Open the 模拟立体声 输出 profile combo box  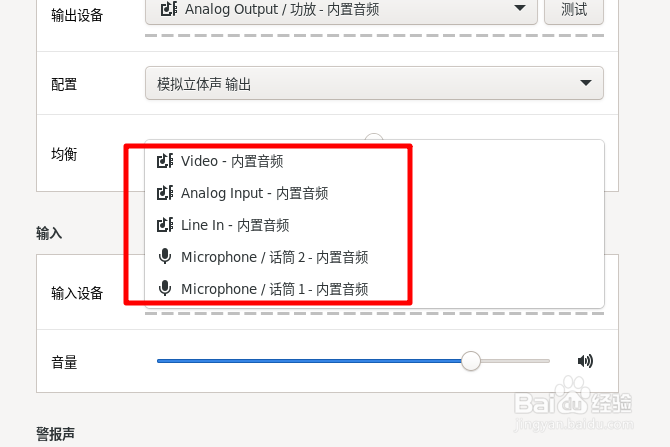(374, 83)
